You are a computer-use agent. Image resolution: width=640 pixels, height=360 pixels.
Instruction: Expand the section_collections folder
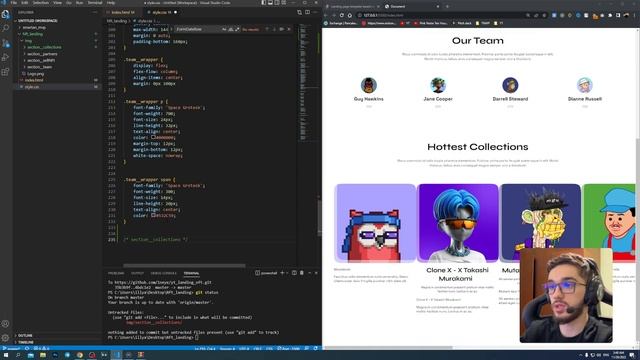[44, 47]
